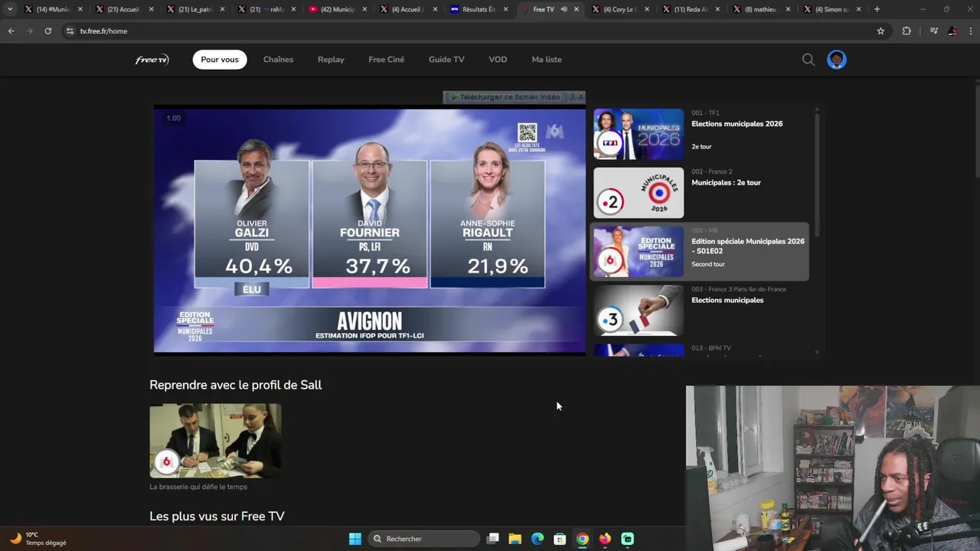This screenshot has height=551, width=980.
Task: Mute the Free TV tab audio icon
Action: pos(563,9)
